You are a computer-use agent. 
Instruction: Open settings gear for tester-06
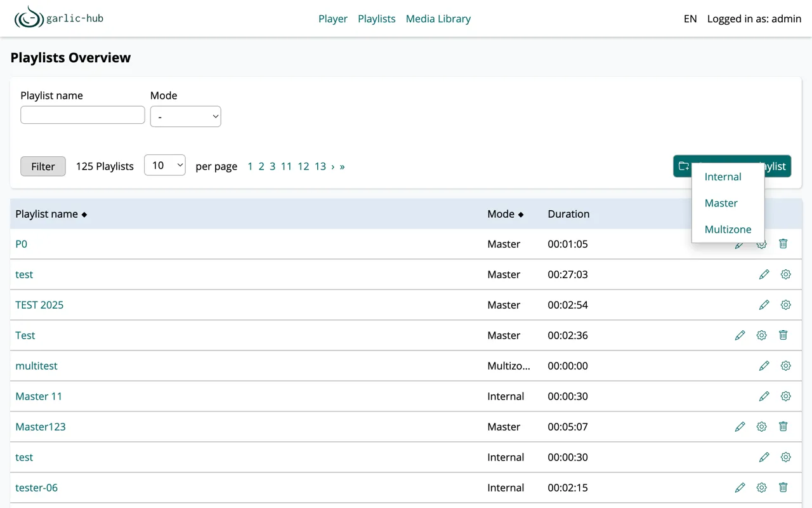pyautogui.click(x=761, y=488)
